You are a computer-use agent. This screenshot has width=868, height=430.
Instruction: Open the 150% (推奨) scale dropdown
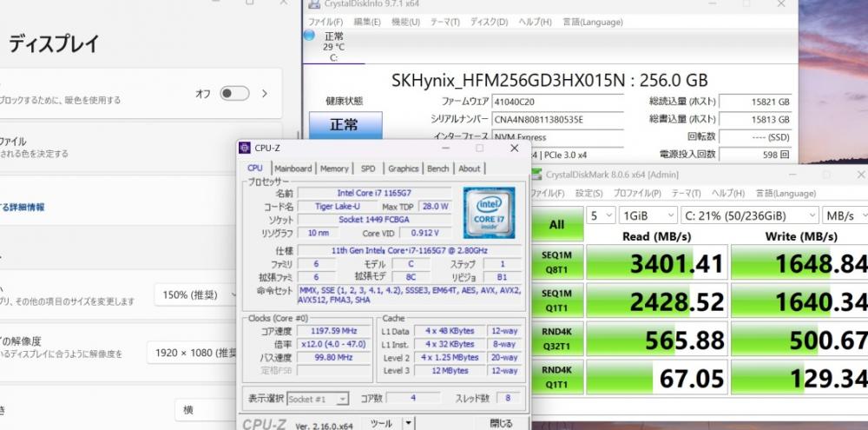[x=197, y=295]
